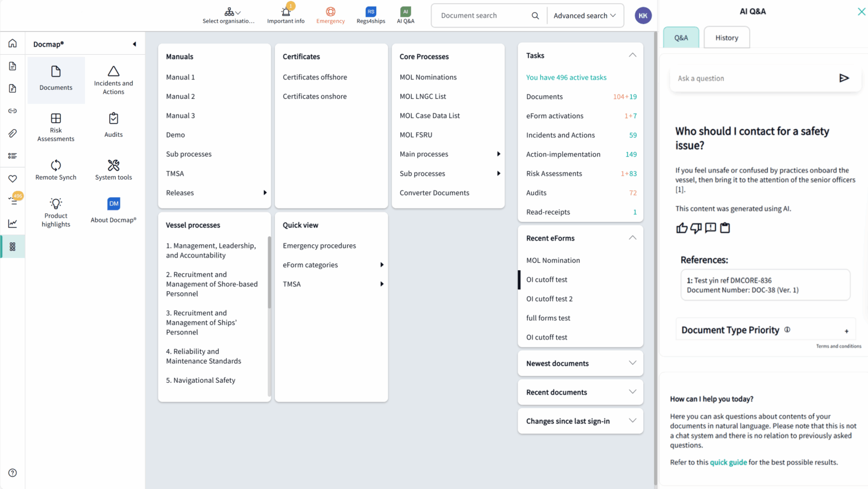
Task: Click the Important info bell icon
Action: click(286, 12)
